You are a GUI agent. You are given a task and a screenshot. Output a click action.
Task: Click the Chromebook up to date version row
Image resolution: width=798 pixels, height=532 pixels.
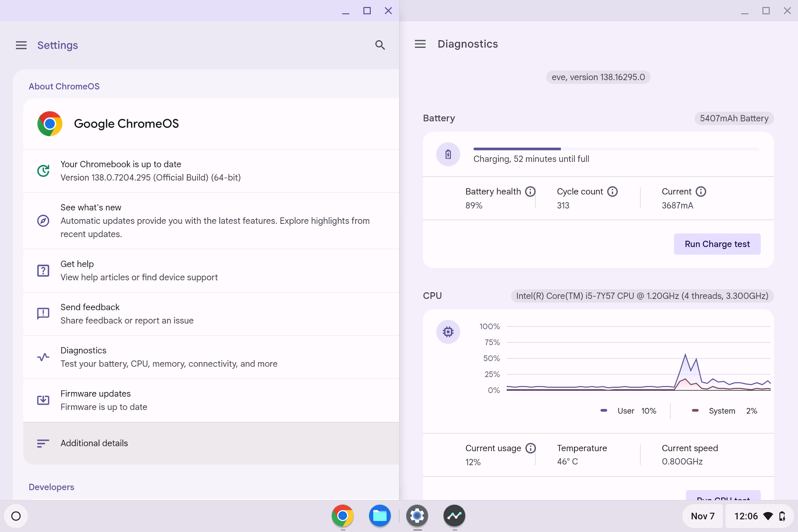211,171
